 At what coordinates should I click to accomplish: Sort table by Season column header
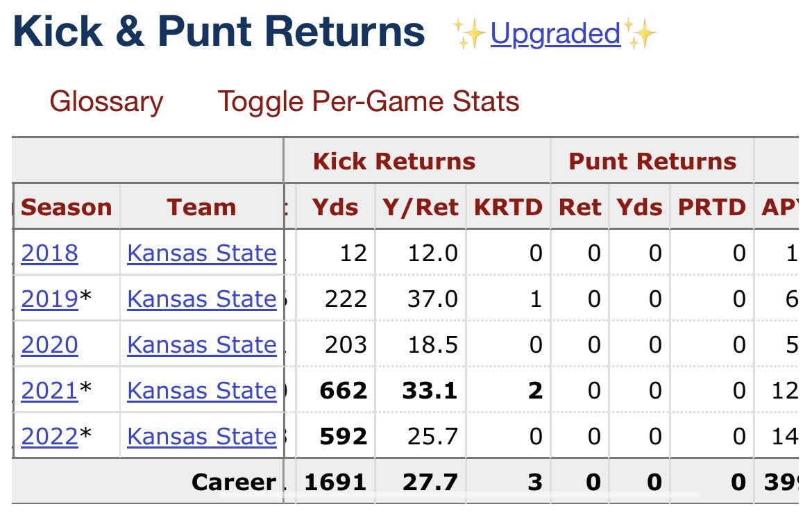67,207
